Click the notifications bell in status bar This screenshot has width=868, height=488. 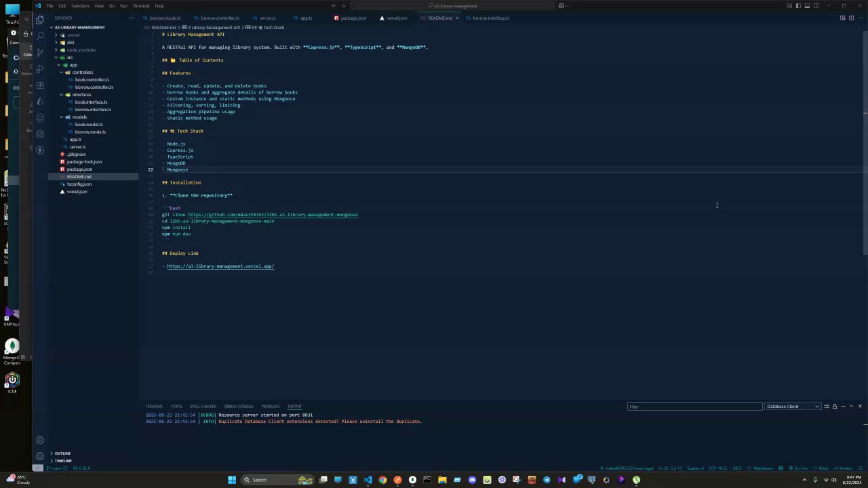[861, 468]
